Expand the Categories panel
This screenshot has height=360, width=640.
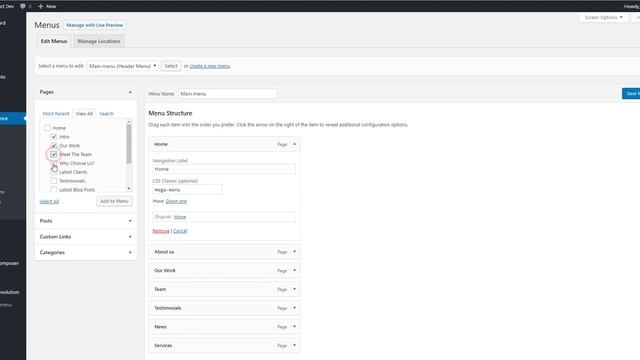(86, 253)
